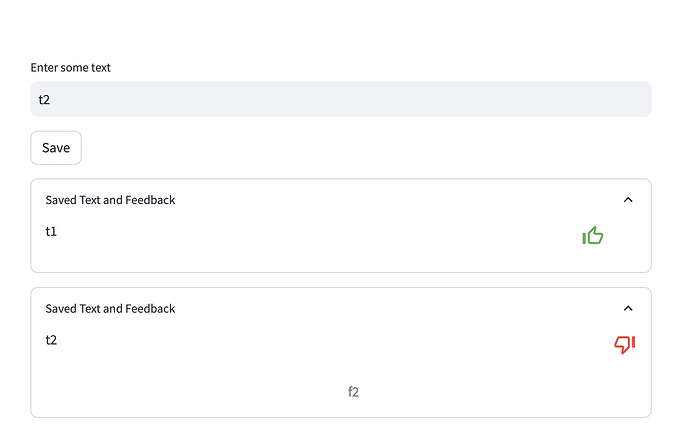Image resolution: width=690 pixels, height=438 pixels.
Task: Collapse the first Saved Text and Feedback chevron
Action: 628,200
